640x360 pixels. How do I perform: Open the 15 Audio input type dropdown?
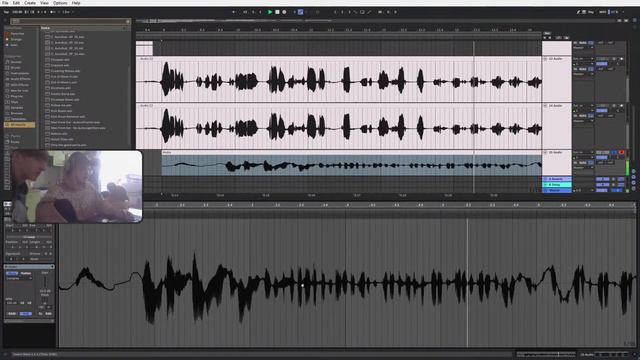point(583,153)
